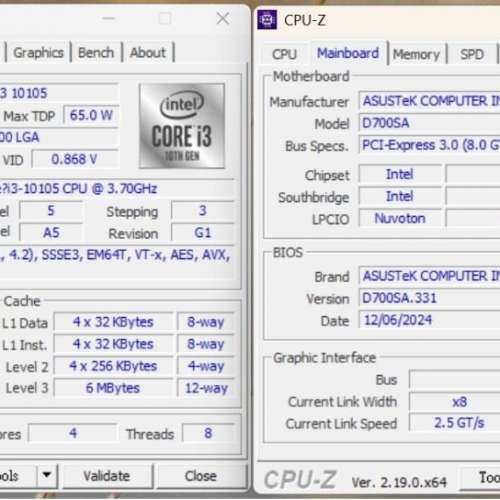This screenshot has width=500, height=500.
Task: Open the Tools dropdown arrow in left window
Action: point(47,475)
